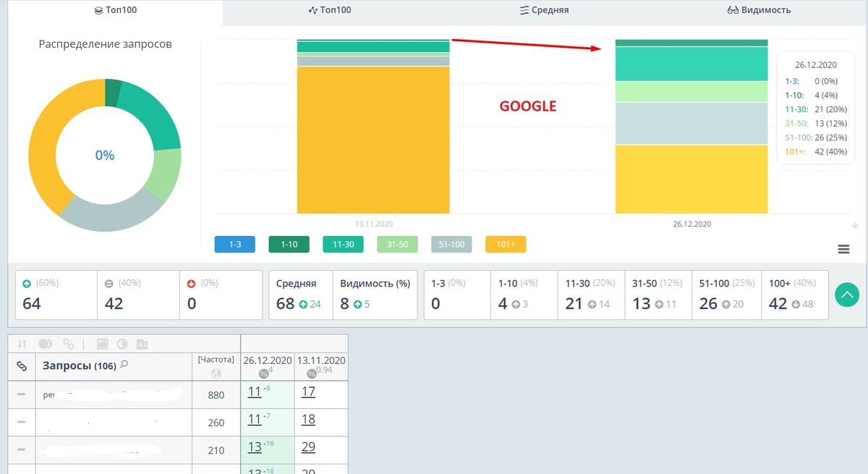Screen dimensions: 868x474
Task: Click the dash icon in the 260 row
Action: click(x=21, y=421)
